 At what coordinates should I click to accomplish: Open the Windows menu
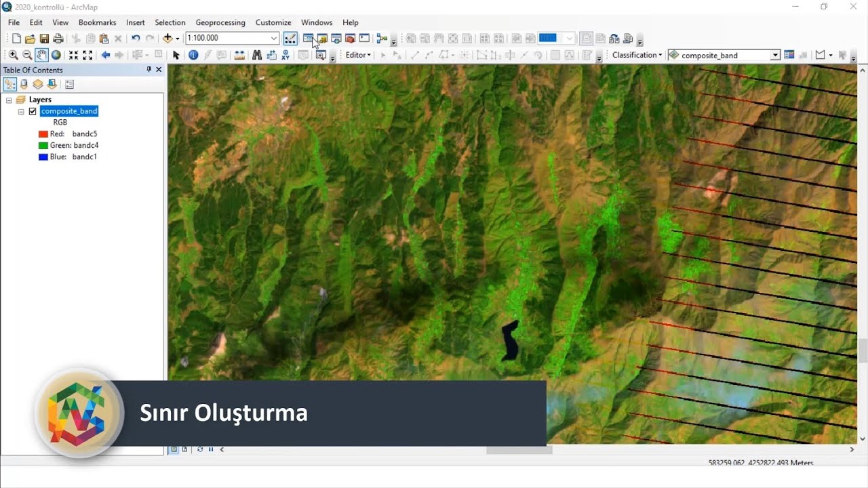click(317, 22)
